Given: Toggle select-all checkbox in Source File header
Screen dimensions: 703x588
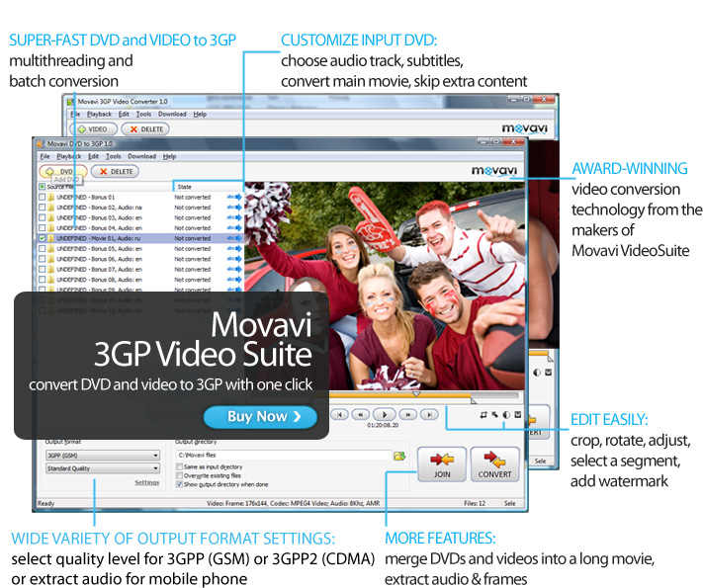Looking at the screenshot, I should point(43,187).
